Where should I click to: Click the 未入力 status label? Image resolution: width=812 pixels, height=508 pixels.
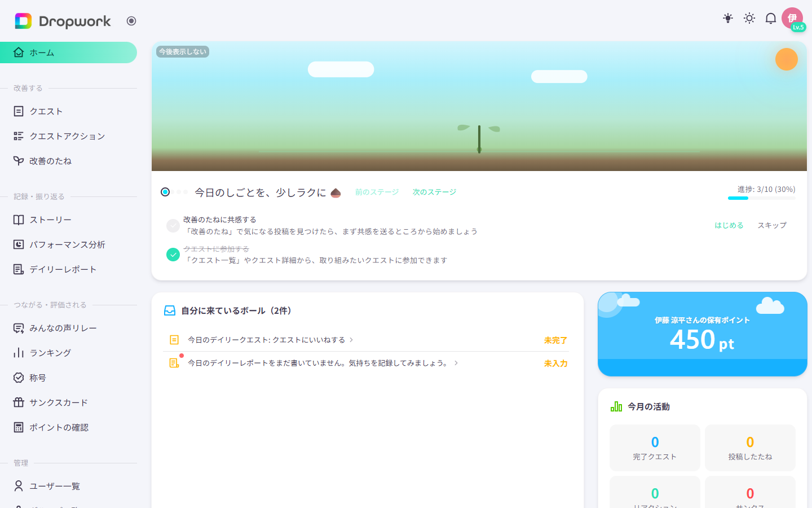555,364
